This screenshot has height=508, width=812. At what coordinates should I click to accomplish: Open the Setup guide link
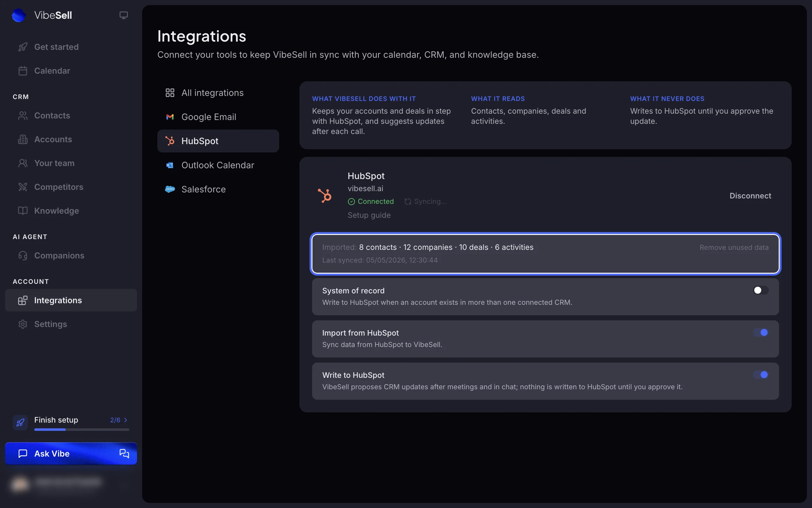point(369,215)
